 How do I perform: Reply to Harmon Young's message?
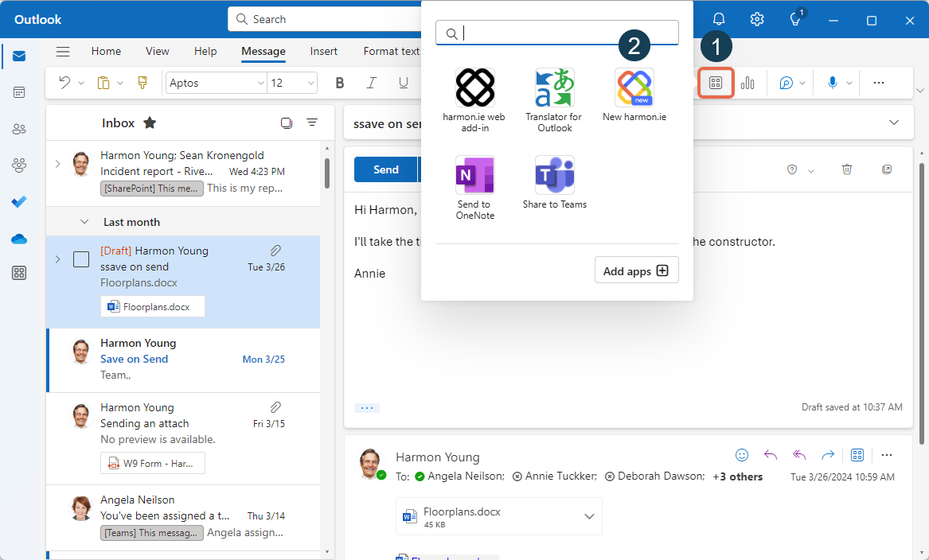pos(770,454)
